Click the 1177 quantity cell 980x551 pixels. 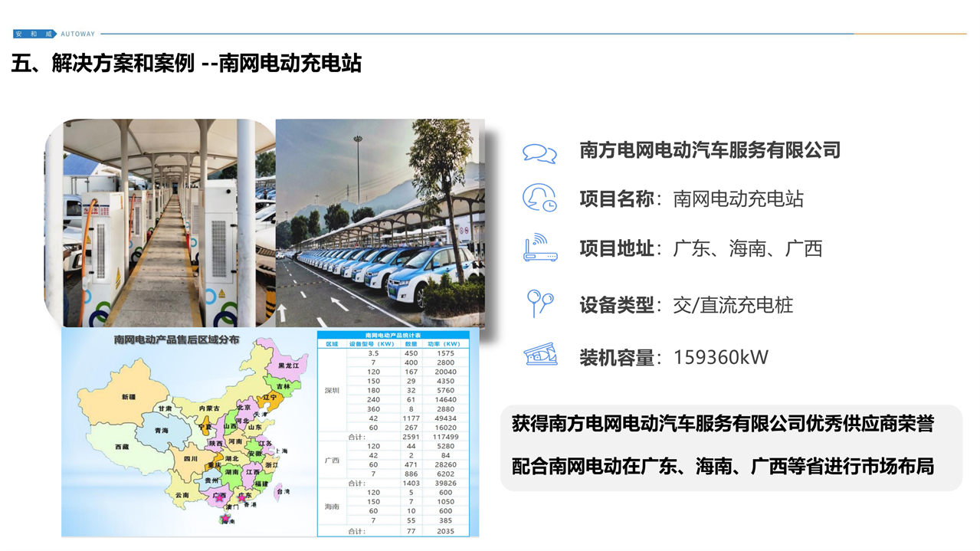click(x=411, y=418)
